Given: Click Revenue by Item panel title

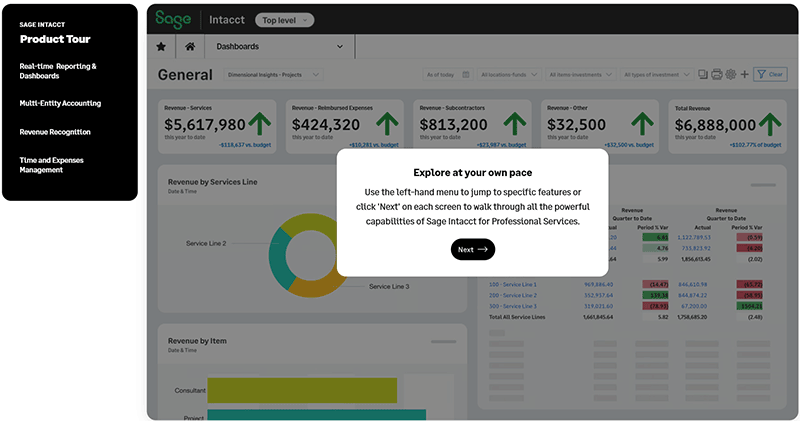Looking at the screenshot, I should pyautogui.click(x=197, y=341).
